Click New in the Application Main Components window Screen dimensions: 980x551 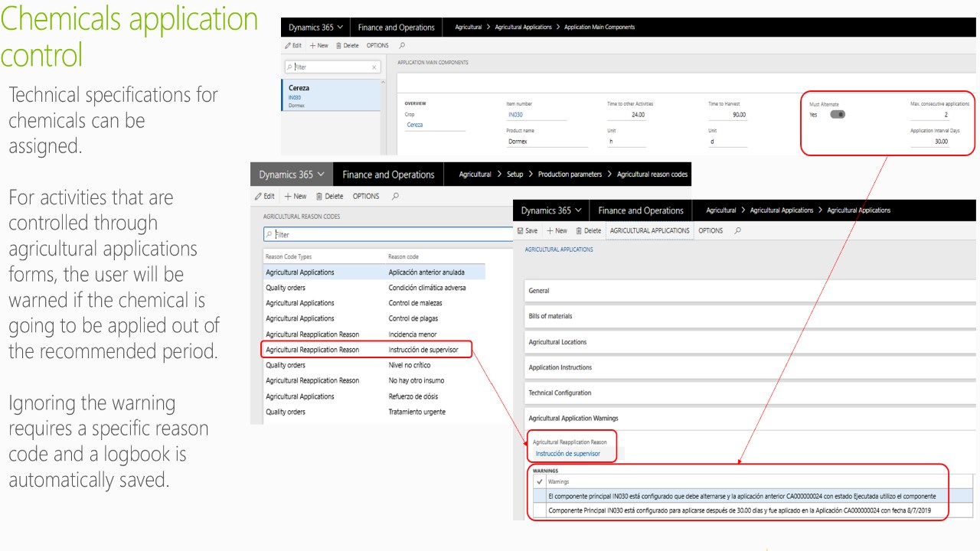tap(319, 46)
